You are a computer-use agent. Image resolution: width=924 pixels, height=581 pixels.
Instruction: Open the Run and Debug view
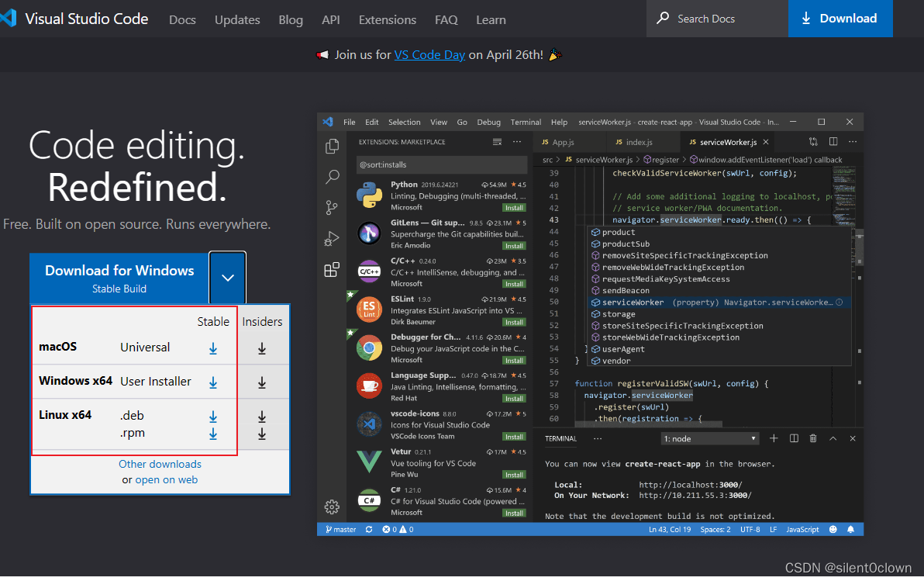(x=332, y=238)
